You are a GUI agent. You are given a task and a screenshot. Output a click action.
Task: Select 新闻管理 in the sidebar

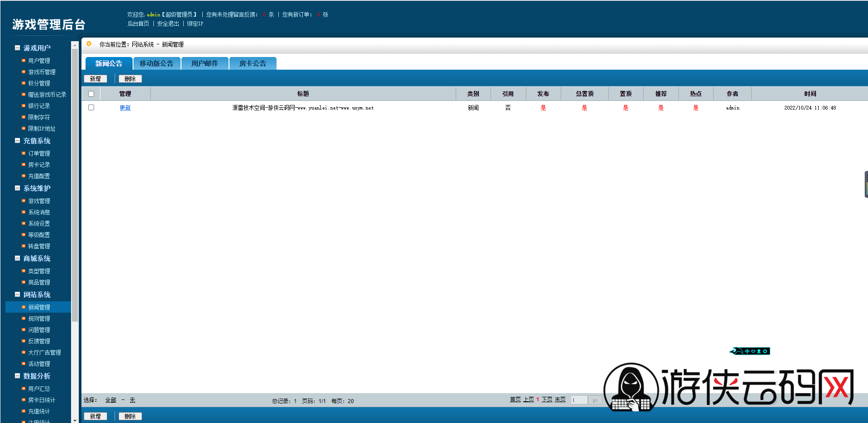coord(39,307)
